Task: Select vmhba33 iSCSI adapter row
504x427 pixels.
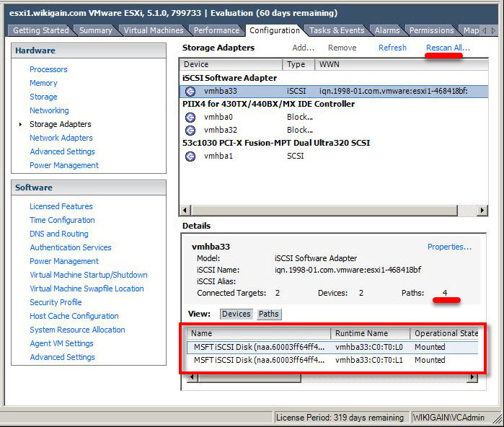Action: 334,92
